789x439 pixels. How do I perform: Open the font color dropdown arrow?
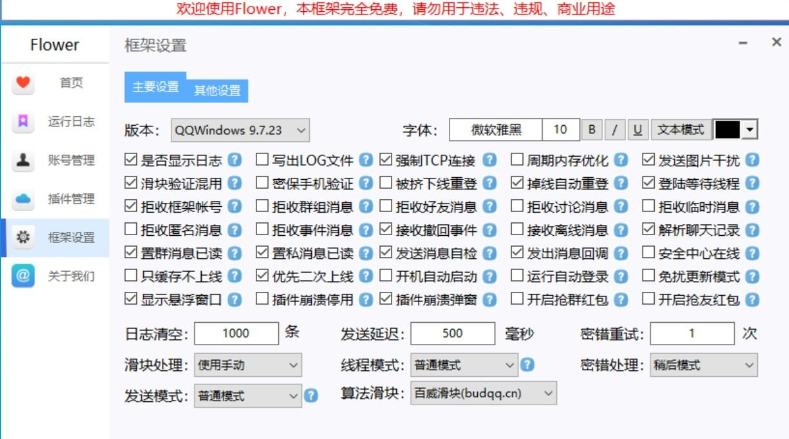point(750,130)
